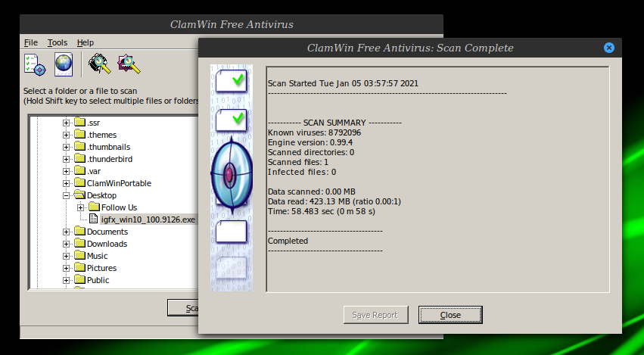This screenshot has width=644, height=355.
Task: Click the 'Time: 58.483 sec' line
Action: click(x=321, y=212)
